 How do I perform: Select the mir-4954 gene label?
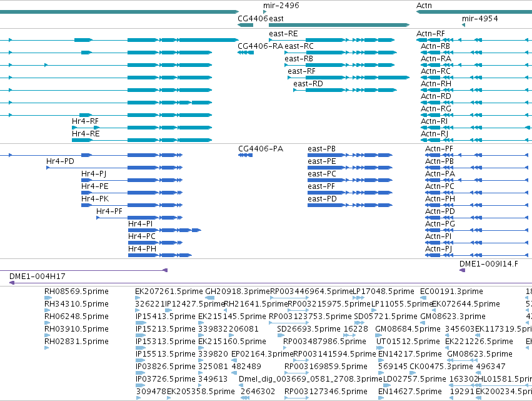pos(479,19)
